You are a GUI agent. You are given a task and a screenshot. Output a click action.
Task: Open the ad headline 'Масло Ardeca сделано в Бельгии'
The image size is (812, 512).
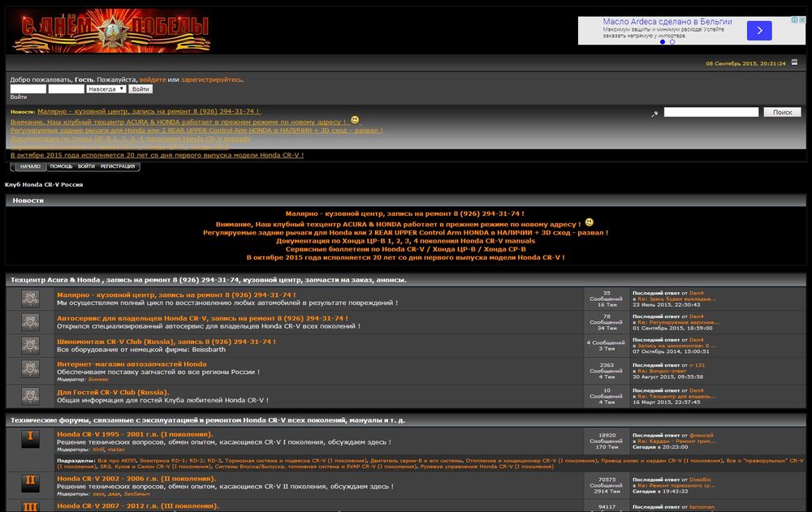click(667, 22)
